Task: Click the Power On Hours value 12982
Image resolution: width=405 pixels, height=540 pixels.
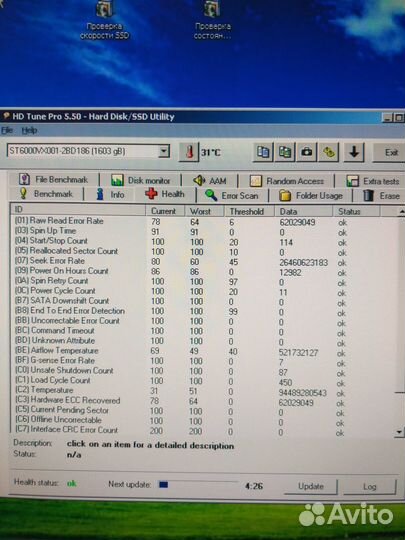Action: click(290, 273)
